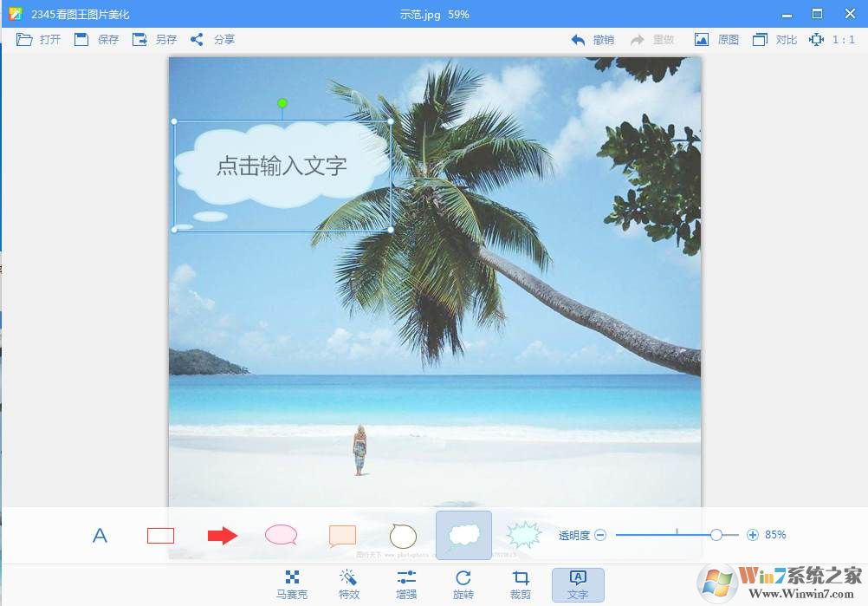Click the text box '点击输入文字' on the image
The image size is (868, 606).
click(x=282, y=166)
